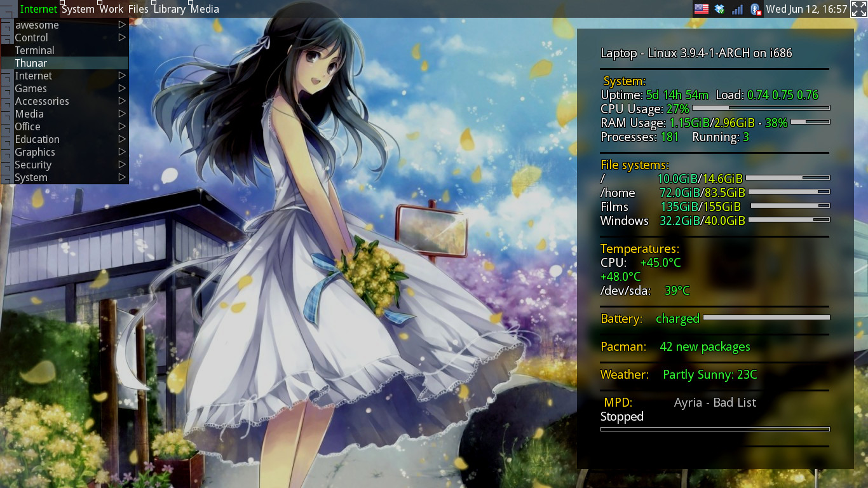The width and height of the screenshot is (868, 488).
Task: Click the load value "0.74 0.75 0.76"
Action: (782, 95)
